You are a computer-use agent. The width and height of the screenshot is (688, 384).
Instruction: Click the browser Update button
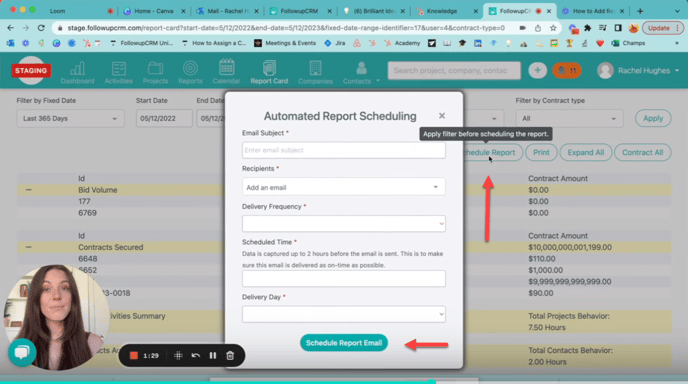662,28
